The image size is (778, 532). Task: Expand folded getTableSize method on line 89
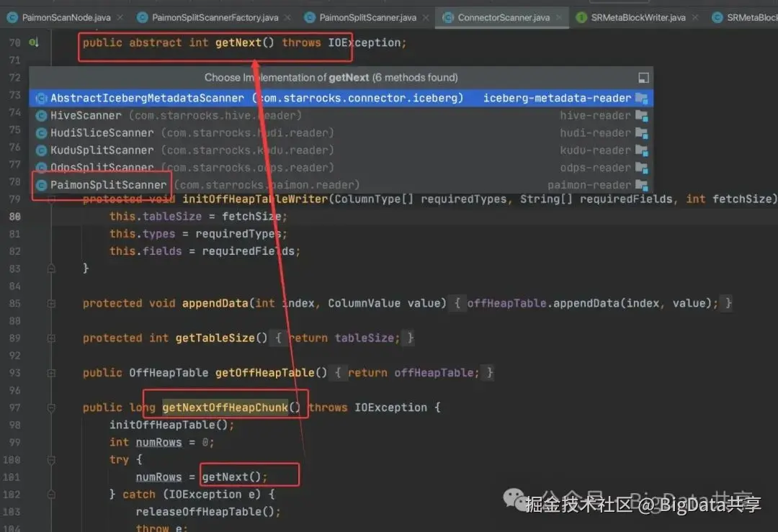[x=51, y=338]
